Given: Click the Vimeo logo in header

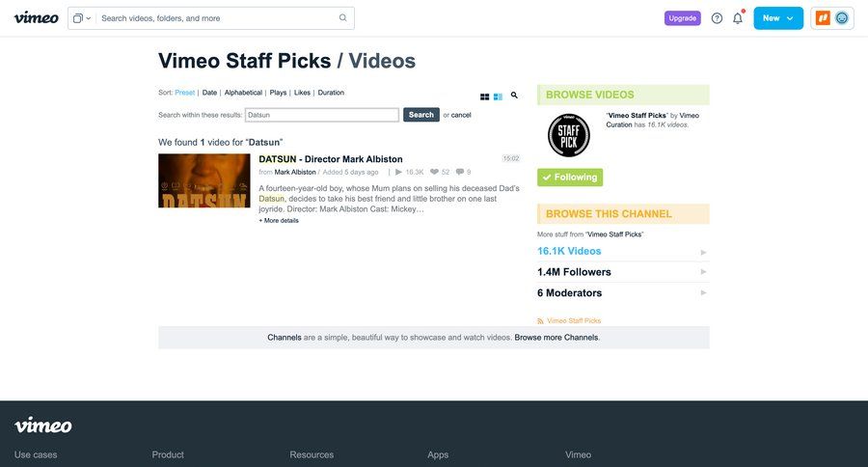Looking at the screenshot, I should pos(36,17).
